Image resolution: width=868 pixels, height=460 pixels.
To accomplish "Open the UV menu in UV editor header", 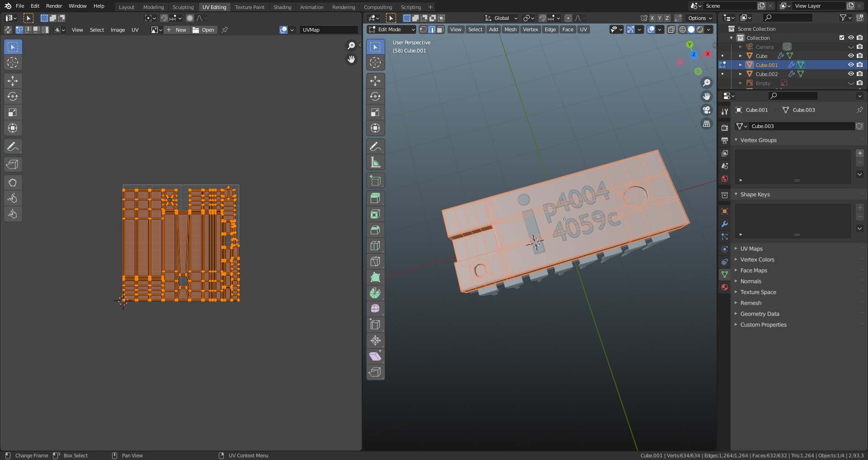I will pos(135,30).
